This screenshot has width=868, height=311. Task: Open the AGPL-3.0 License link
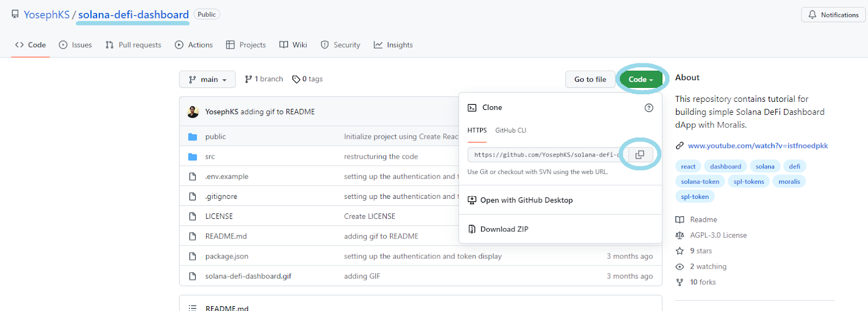[x=718, y=235]
